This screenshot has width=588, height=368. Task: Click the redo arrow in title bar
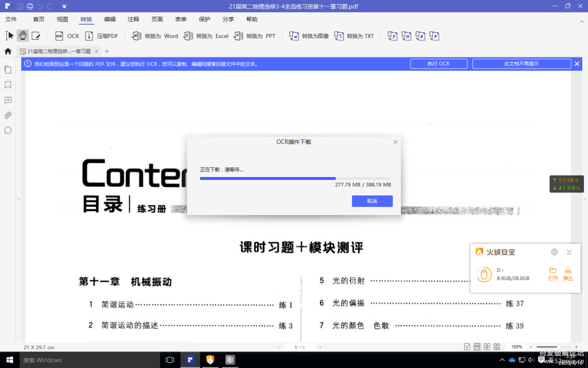pos(49,6)
